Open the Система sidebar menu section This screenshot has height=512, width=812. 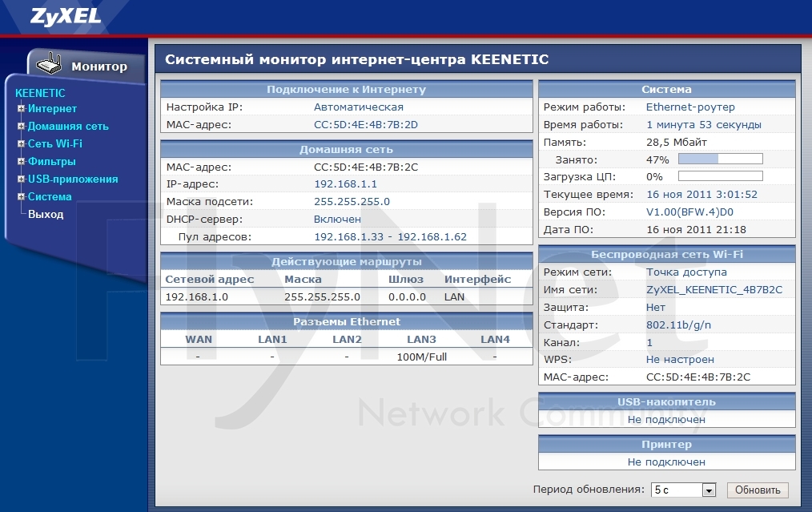coord(50,197)
